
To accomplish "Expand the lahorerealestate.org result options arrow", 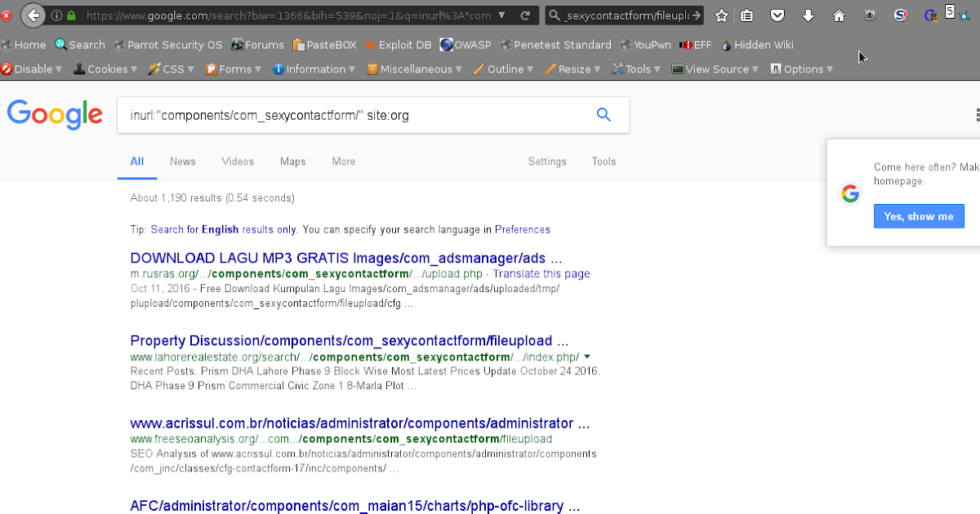I will (x=587, y=357).
